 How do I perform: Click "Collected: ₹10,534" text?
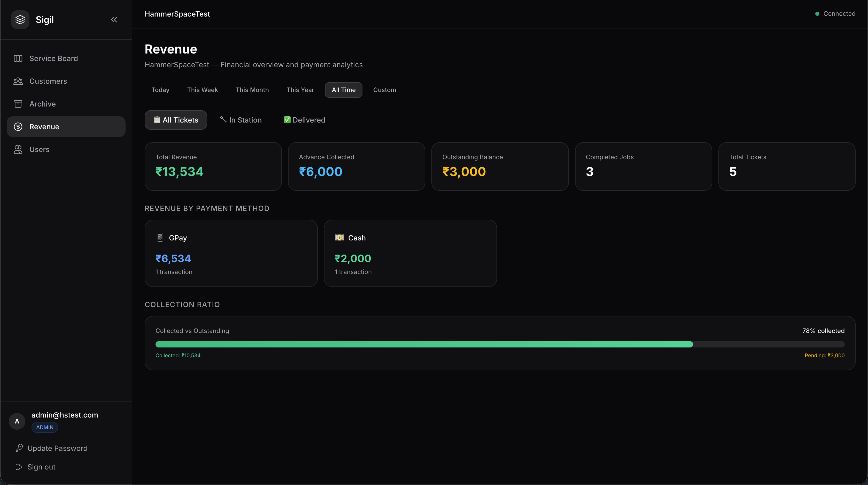(x=178, y=355)
